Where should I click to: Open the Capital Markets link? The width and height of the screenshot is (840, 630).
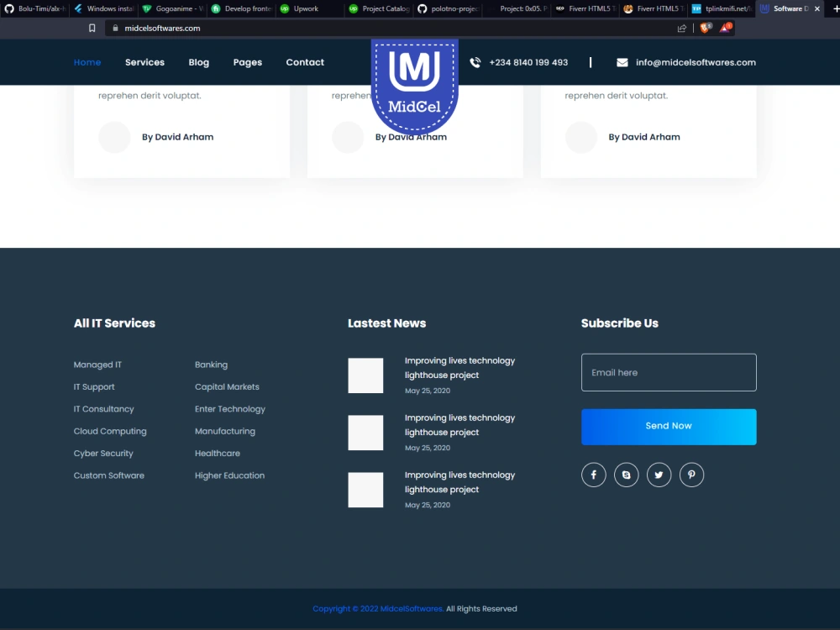click(227, 386)
